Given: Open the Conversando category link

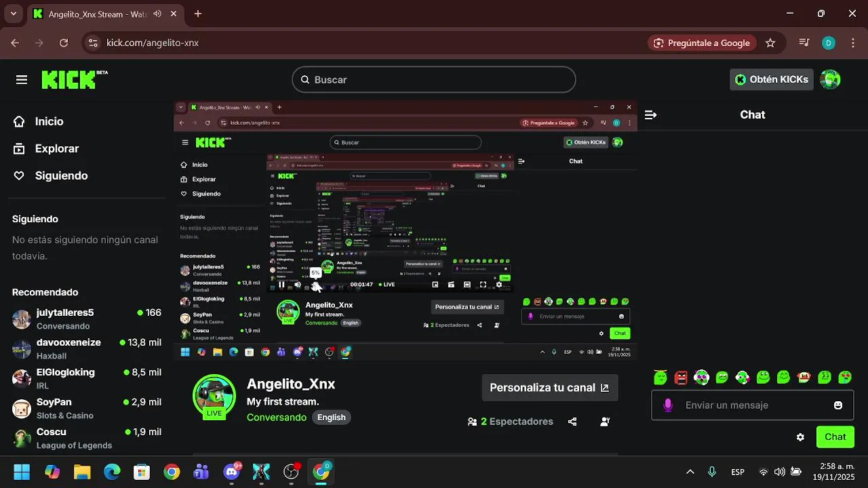Looking at the screenshot, I should point(277,418).
